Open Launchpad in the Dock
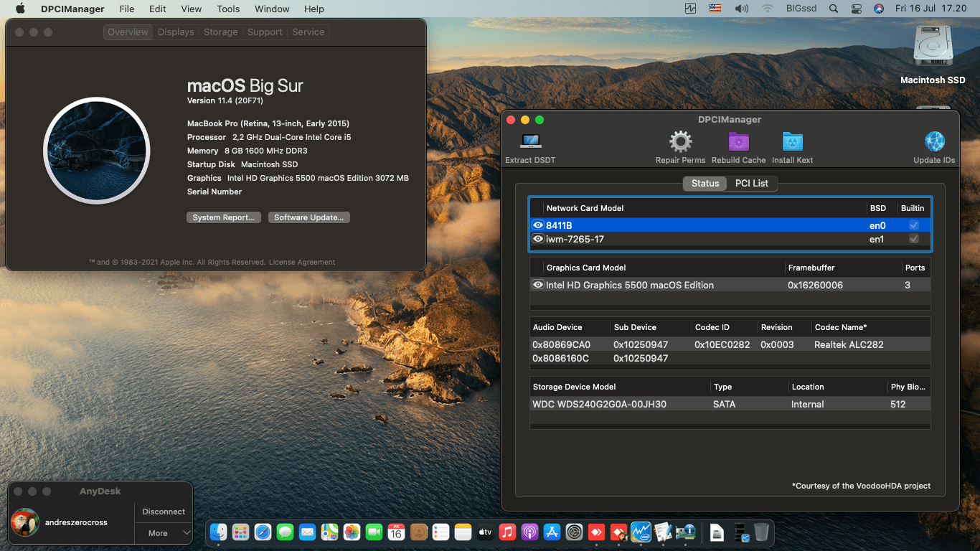This screenshot has height=551, width=980. [240, 532]
